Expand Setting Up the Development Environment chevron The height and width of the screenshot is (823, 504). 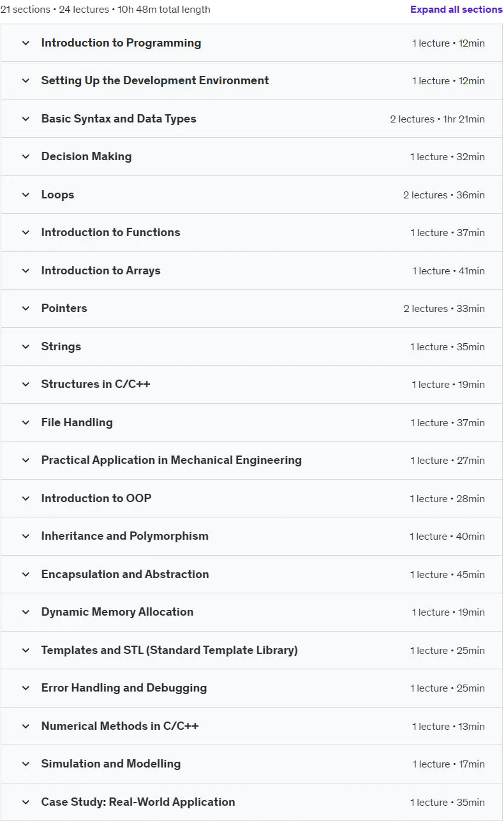click(26, 81)
